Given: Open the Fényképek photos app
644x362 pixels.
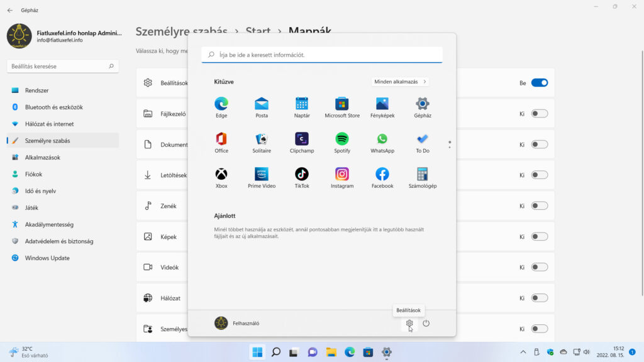Looking at the screenshot, I should coord(382,107).
